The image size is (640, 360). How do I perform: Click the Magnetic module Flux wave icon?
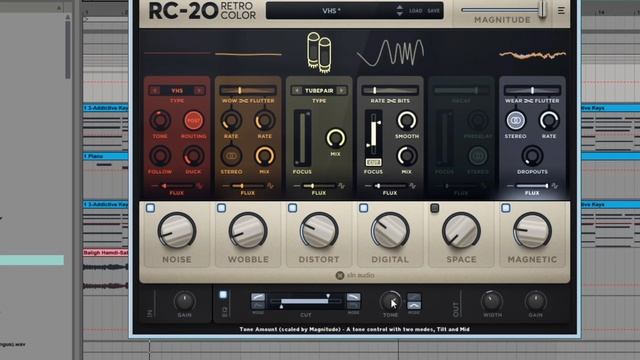tap(554, 186)
